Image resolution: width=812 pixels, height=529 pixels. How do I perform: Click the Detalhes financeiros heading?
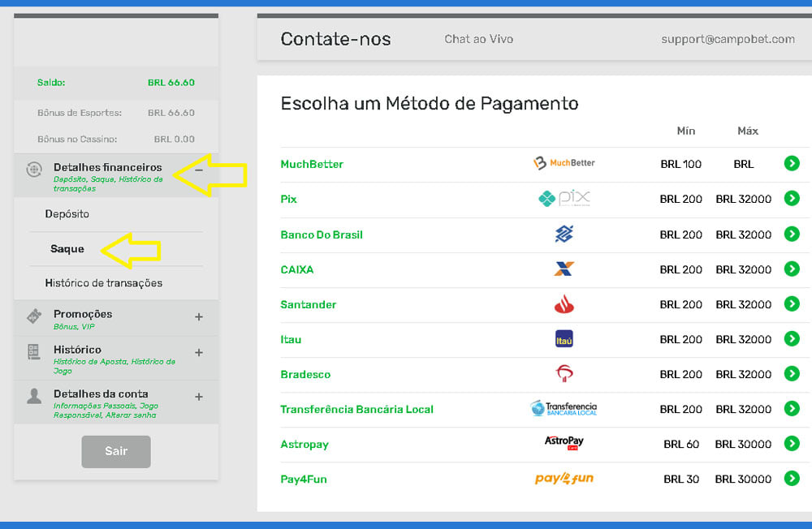[108, 167]
